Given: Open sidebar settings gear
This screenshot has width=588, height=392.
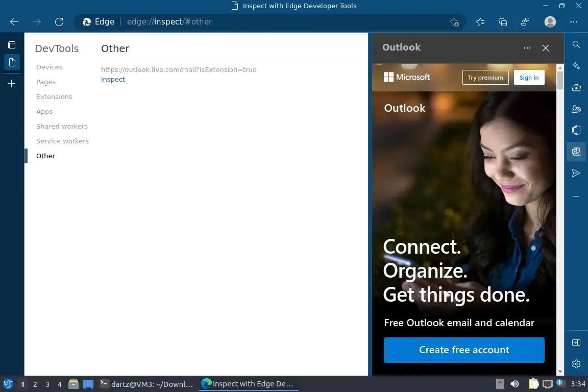Looking at the screenshot, I should 576,363.
